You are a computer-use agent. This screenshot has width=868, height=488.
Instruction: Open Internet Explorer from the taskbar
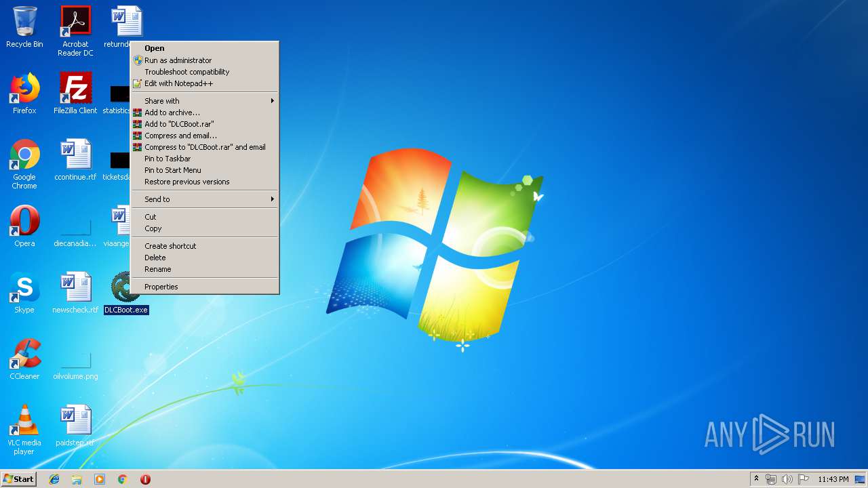pos(54,479)
